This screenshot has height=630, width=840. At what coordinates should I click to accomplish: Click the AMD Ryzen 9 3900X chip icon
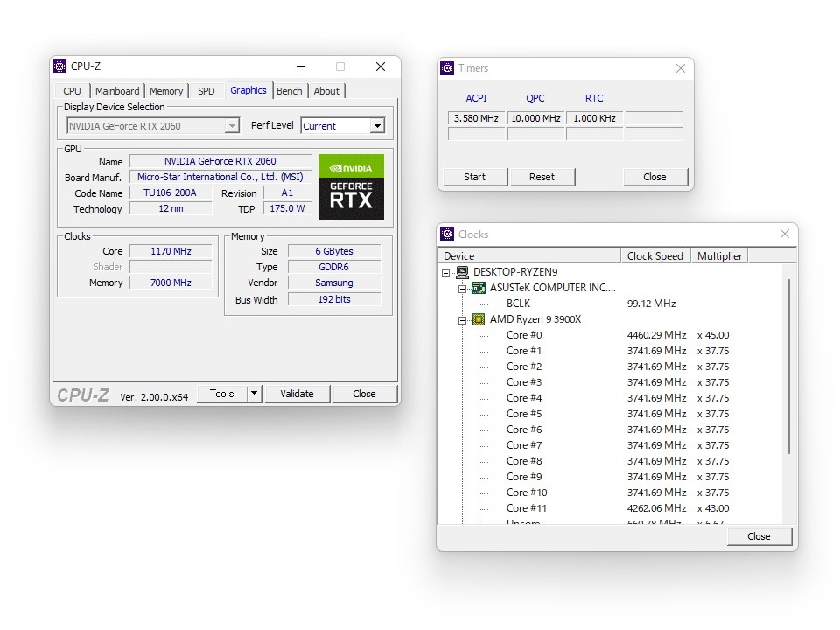(x=479, y=320)
